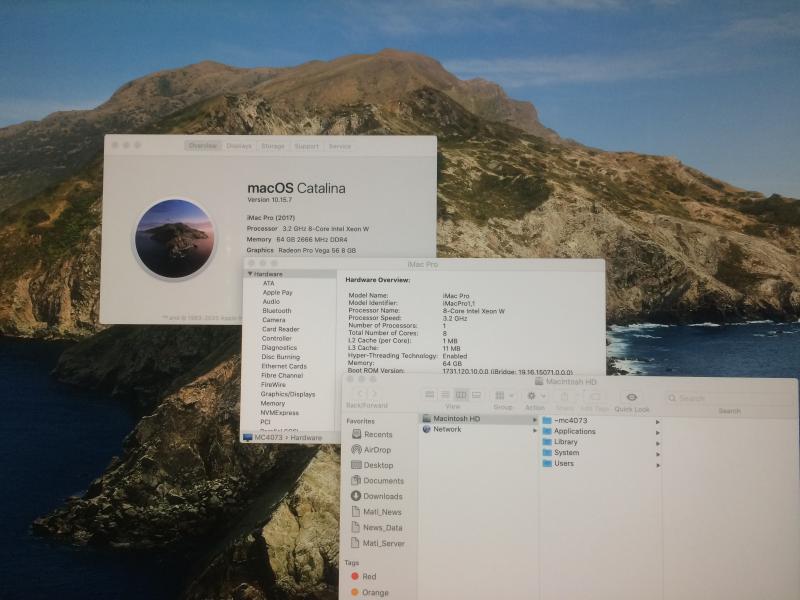Select Card Reader in System Information sidebar
The width and height of the screenshot is (800, 600).
point(280,329)
